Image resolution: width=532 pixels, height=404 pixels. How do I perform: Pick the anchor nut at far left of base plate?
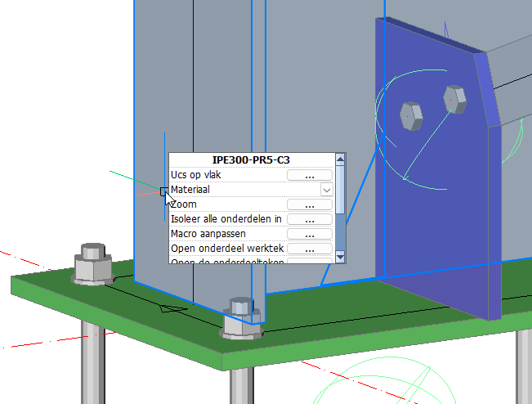[x=92, y=263]
